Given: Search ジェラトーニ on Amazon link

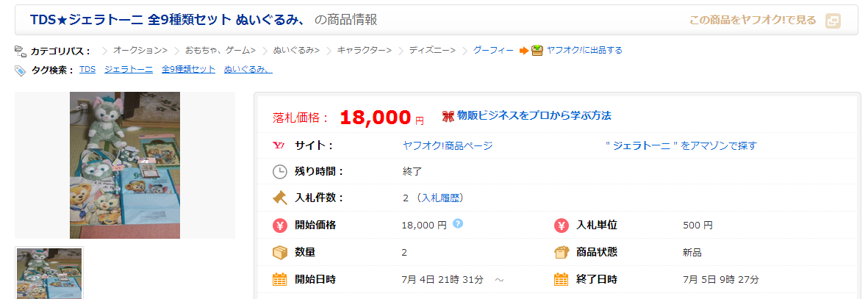Looking at the screenshot, I should [x=680, y=145].
